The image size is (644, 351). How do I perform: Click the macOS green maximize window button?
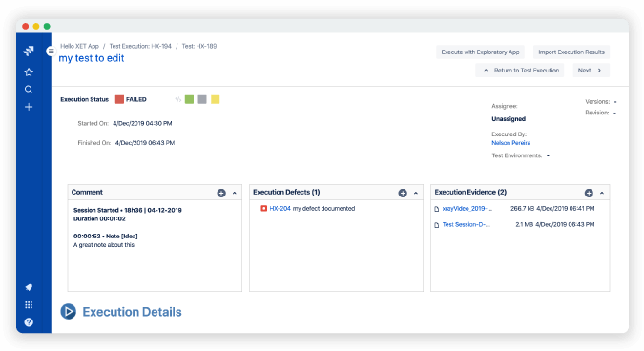coord(47,27)
